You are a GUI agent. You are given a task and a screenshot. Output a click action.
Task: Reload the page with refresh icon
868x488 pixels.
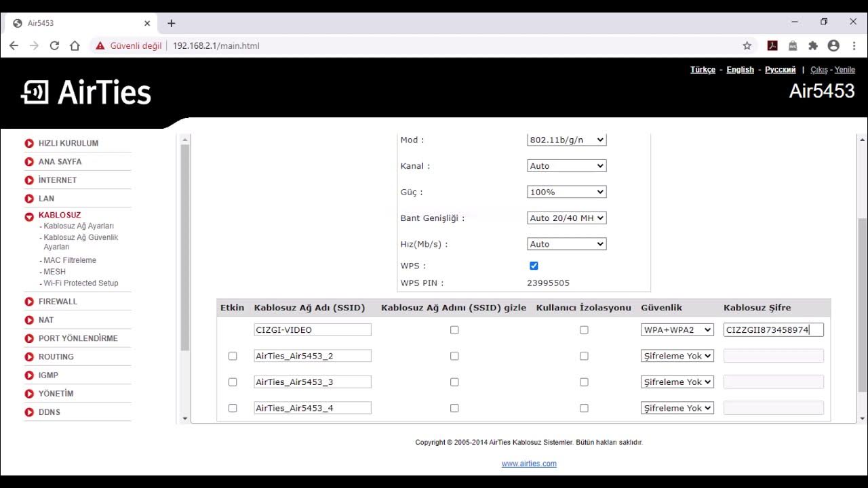[54, 45]
